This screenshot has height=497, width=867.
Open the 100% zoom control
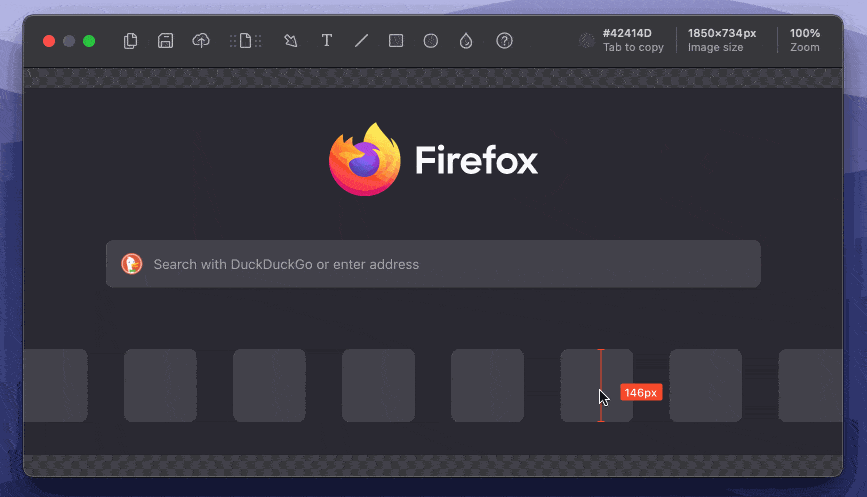click(x=804, y=40)
